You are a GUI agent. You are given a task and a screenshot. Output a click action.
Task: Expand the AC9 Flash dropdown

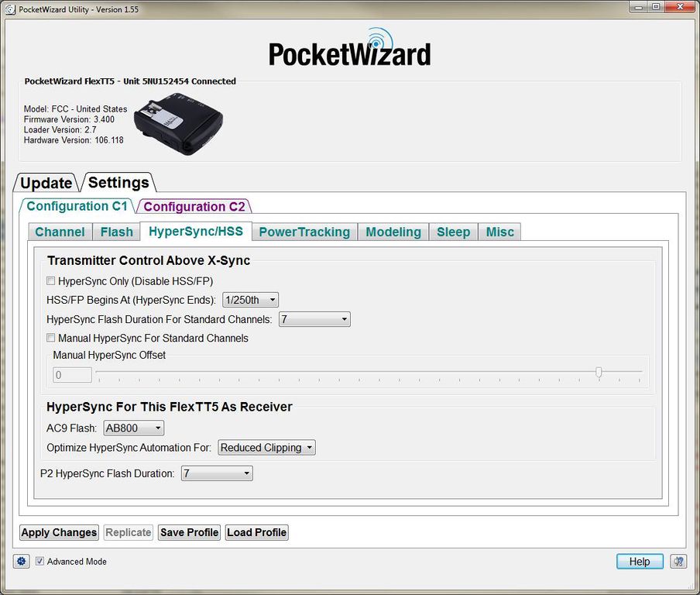pyautogui.click(x=134, y=428)
